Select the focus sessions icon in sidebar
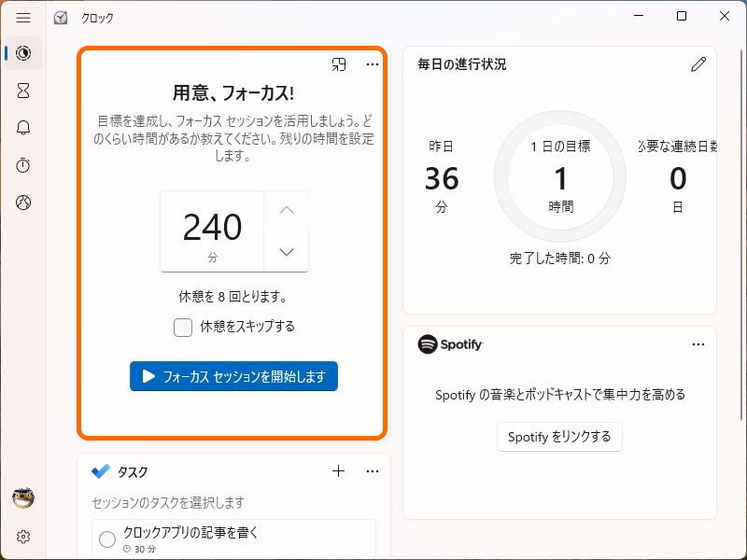Screen dimensions: 747x560 tap(22, 53)
